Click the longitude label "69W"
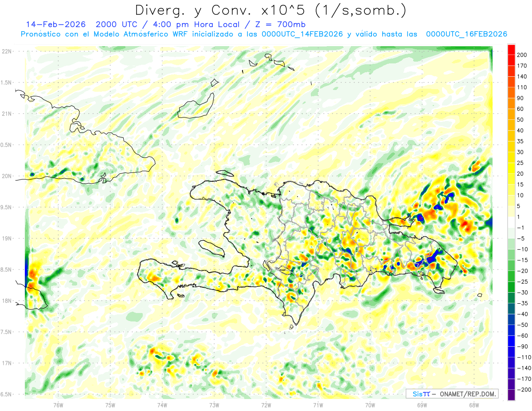 [x=422, y=405]
